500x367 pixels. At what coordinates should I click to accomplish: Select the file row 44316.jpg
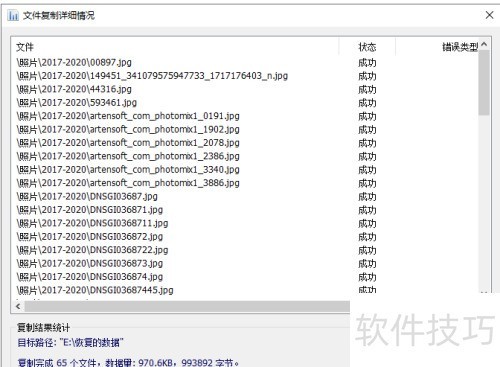(x=74, y=89)
